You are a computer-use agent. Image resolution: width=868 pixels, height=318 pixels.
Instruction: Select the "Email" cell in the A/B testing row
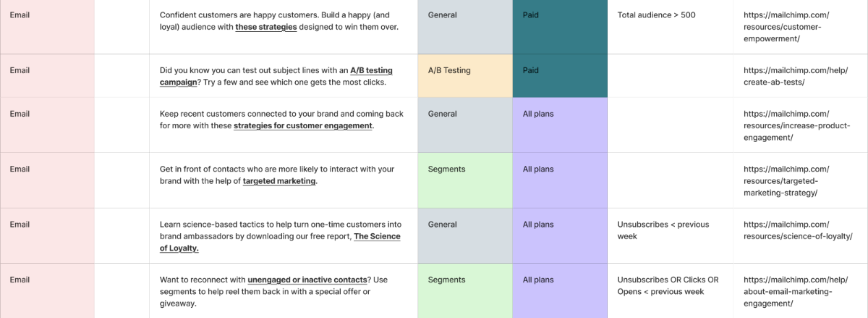[47, 76]
